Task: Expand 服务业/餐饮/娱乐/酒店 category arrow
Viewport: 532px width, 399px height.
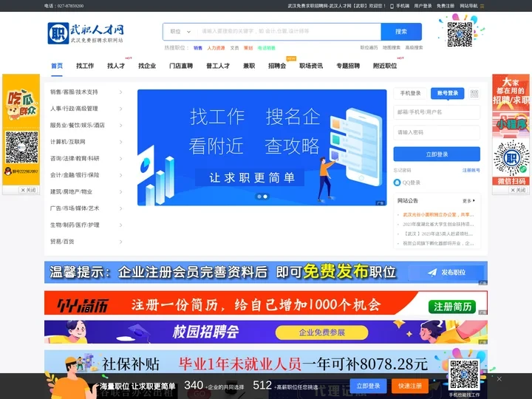Action: (120, 125)
